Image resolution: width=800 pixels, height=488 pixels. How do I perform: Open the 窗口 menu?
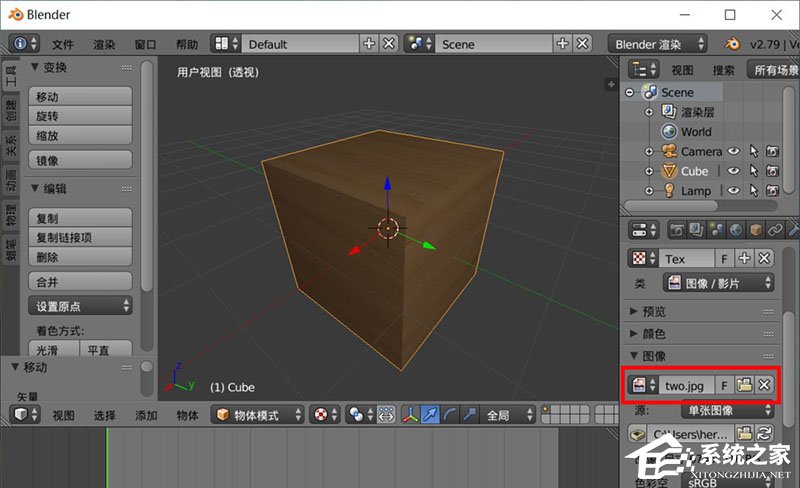point(145,44)
